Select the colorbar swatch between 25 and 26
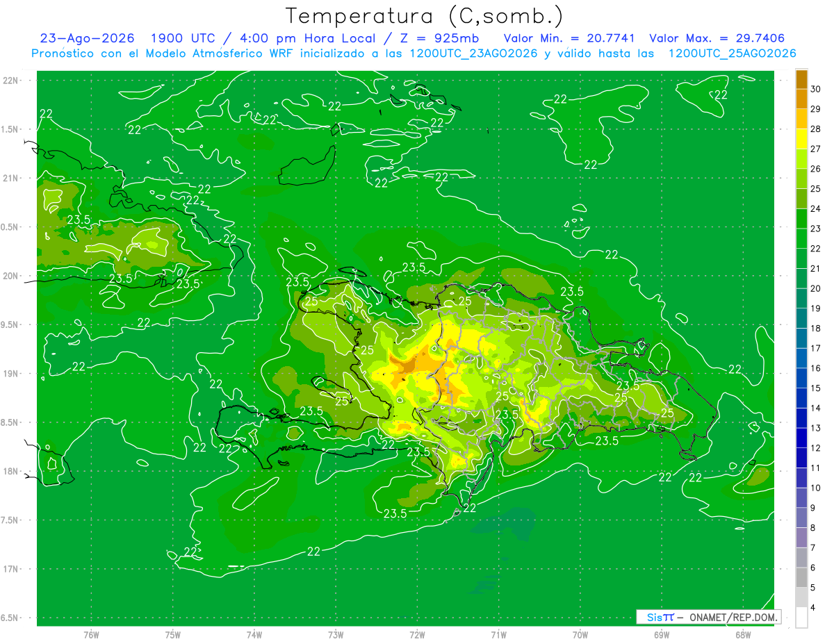Viewport: 834px width, 644px height. tap(801, 179)
